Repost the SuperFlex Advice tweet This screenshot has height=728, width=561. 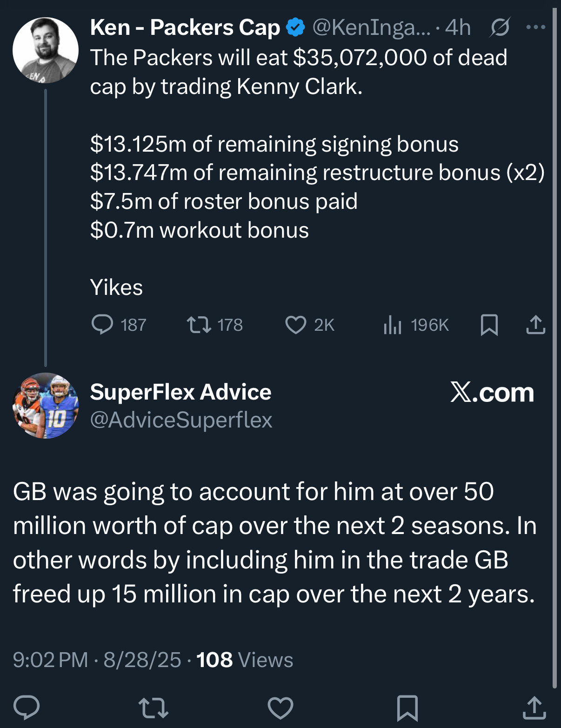(x=154, y=708)
